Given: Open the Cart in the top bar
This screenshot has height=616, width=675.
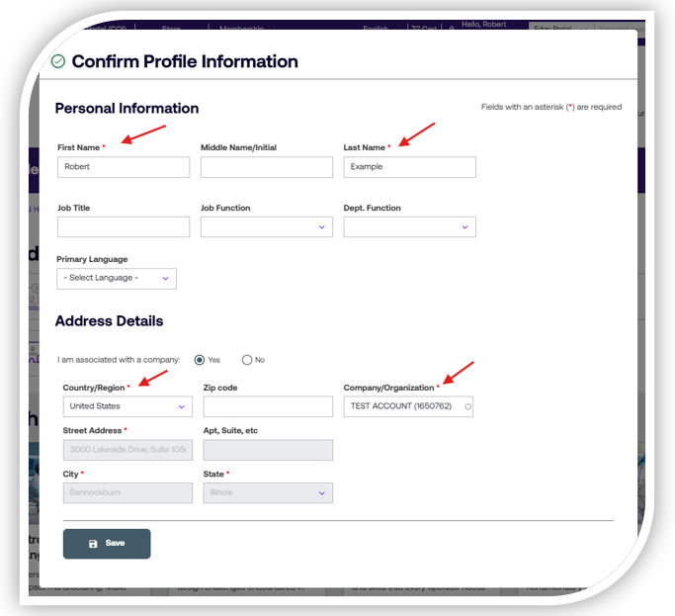Looking at the screenshot, I should [x=424, y=29].
